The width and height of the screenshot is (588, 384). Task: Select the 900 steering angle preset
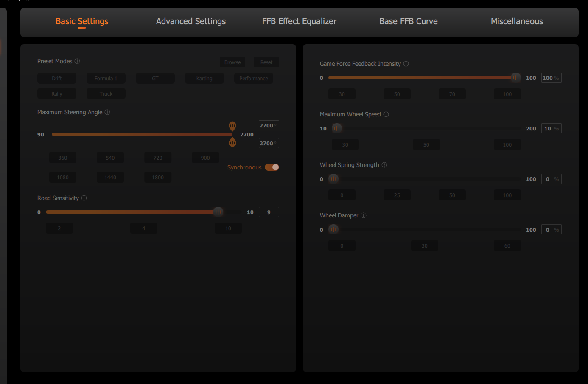205,158
